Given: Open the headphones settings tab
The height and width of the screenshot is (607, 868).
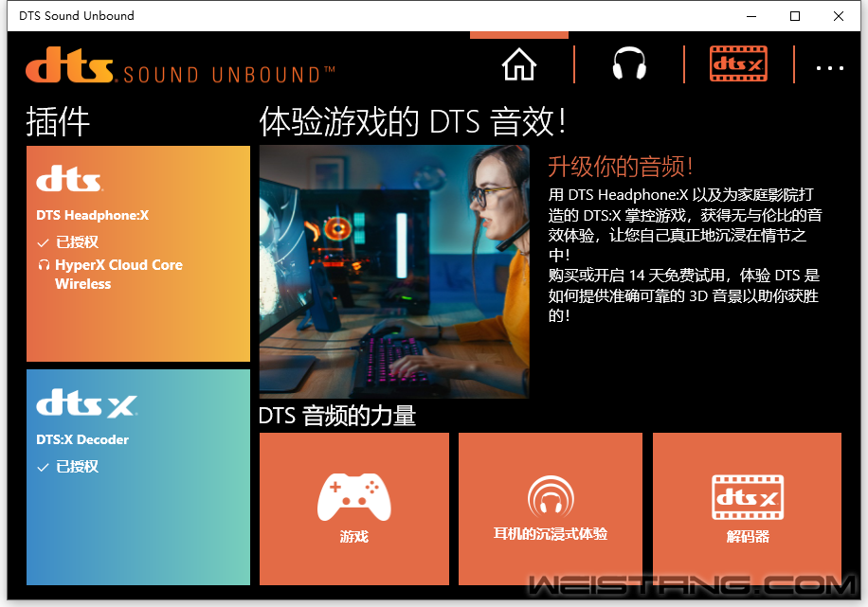Looking at the screenshot, I should [x=629, y=64].
